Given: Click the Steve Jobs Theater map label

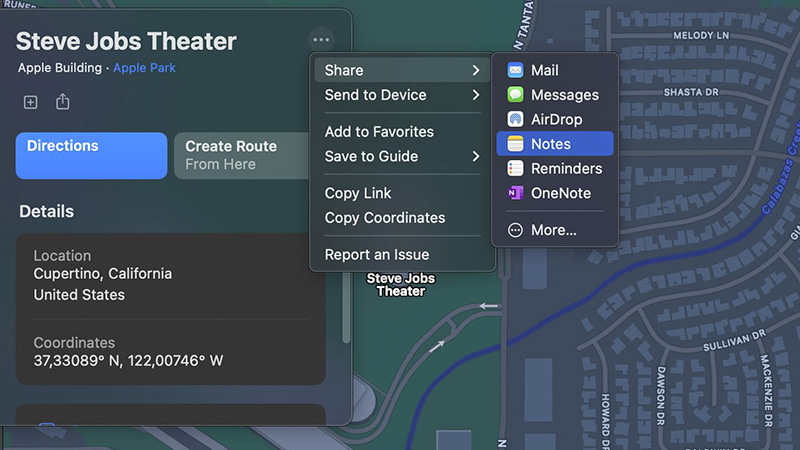Looking at the screenshot, I should (x=401, y=285).
